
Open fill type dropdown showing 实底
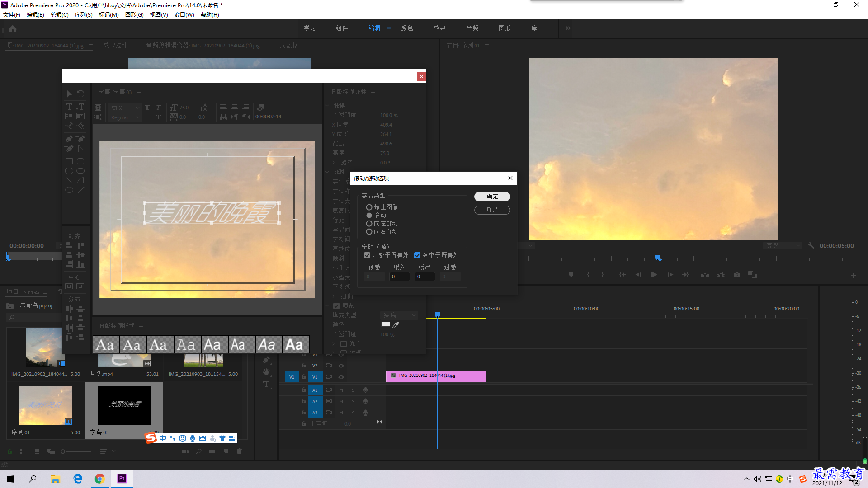(x=399, y=315)
